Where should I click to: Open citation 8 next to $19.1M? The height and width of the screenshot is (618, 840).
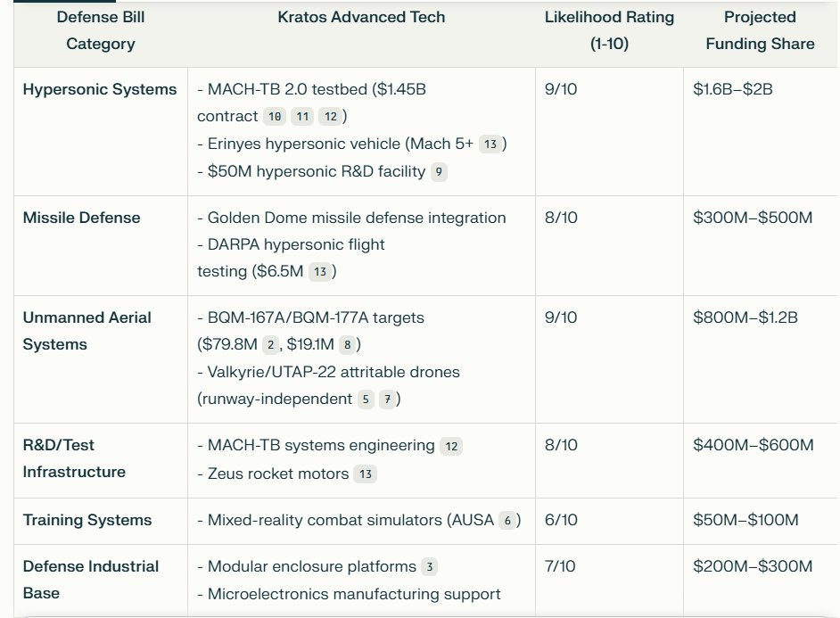point(347,345)
